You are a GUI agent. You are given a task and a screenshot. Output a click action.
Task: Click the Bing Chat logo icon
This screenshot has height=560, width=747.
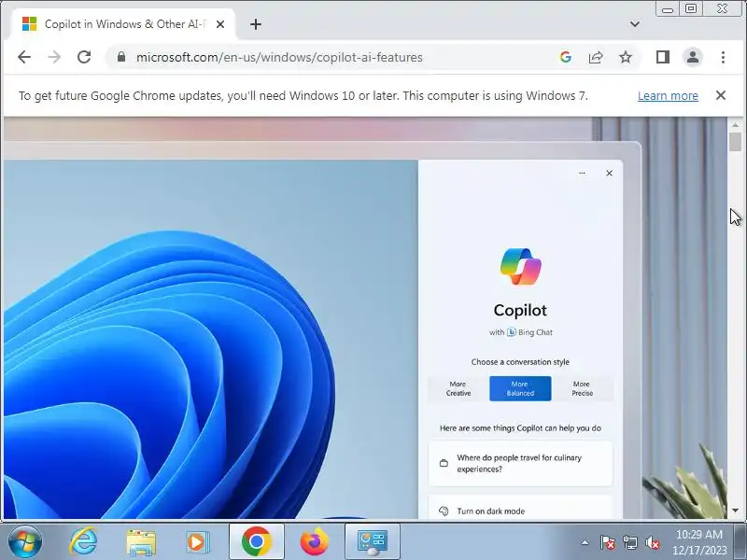pos(511,332)
